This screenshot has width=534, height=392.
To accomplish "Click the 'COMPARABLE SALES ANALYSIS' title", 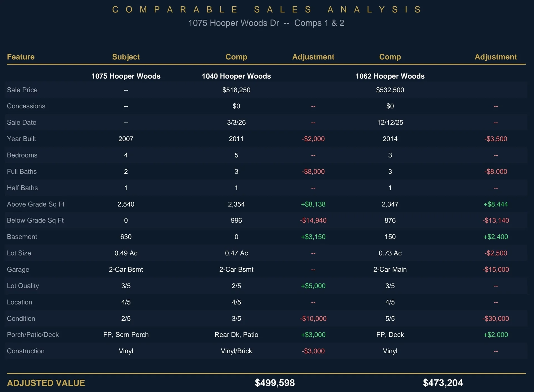I will [x=266, y=9].
